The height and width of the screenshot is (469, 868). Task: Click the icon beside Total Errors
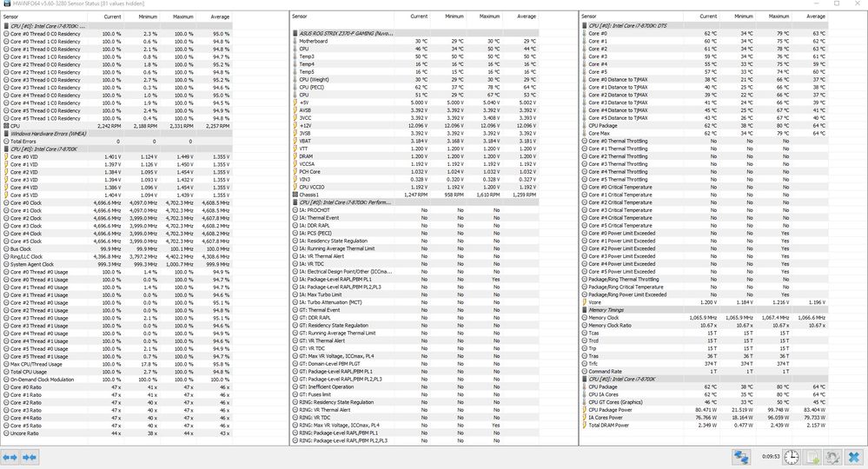6,141
